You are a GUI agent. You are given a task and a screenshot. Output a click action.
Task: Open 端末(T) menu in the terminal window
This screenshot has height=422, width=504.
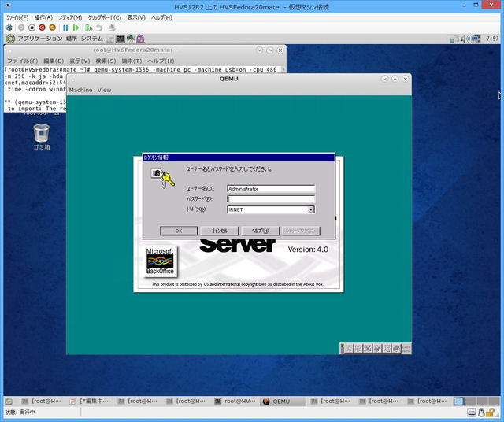click(132, 61)
